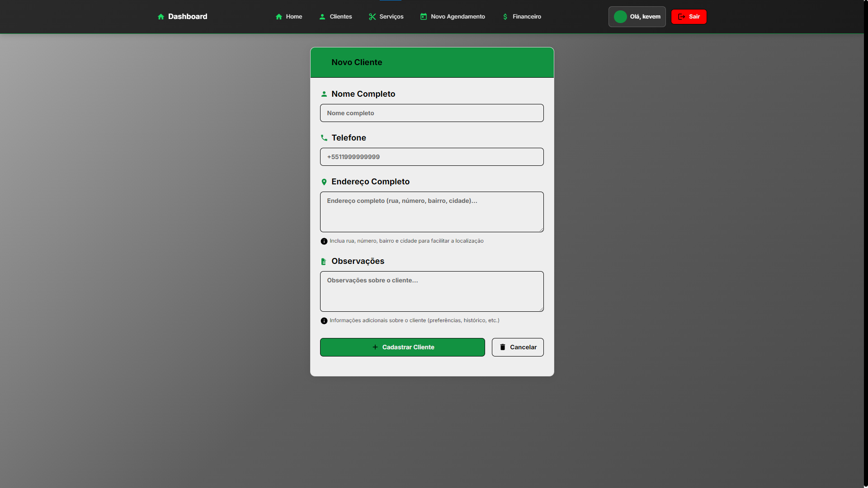Click the Nome completo input field
Screen dimensions: 868x488
click(x=432, y=113)
